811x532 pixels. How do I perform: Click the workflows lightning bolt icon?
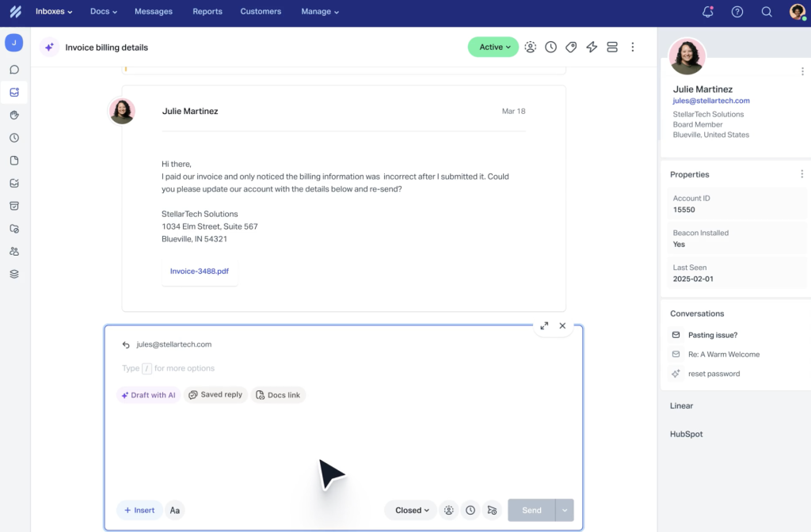pyautogui.click(x=592, y=47)
